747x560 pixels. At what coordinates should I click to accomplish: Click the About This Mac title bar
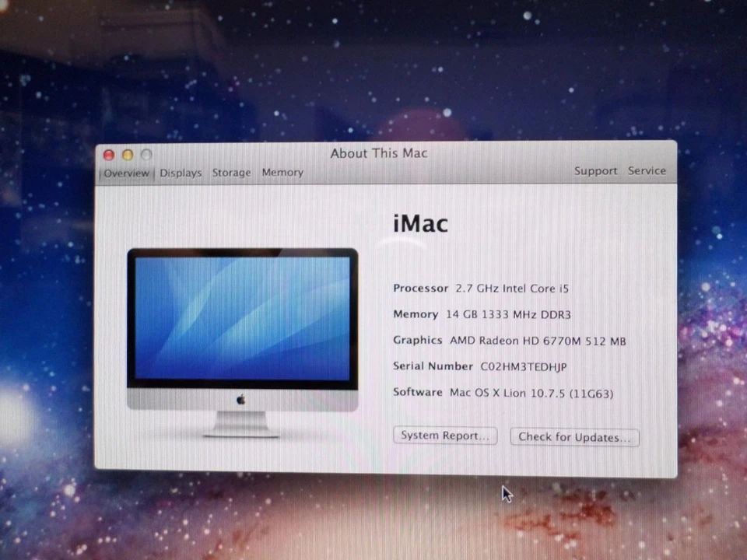378,153
